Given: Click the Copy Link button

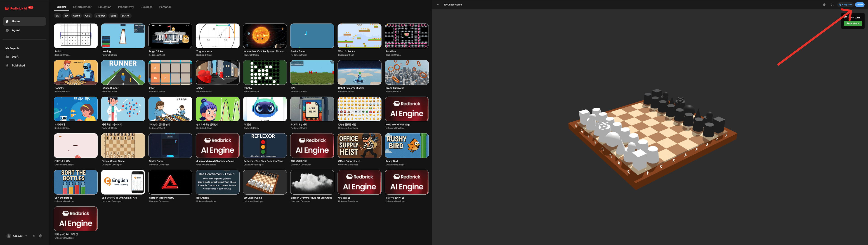Looking at the screenshot, I should (x=845, y=5).
